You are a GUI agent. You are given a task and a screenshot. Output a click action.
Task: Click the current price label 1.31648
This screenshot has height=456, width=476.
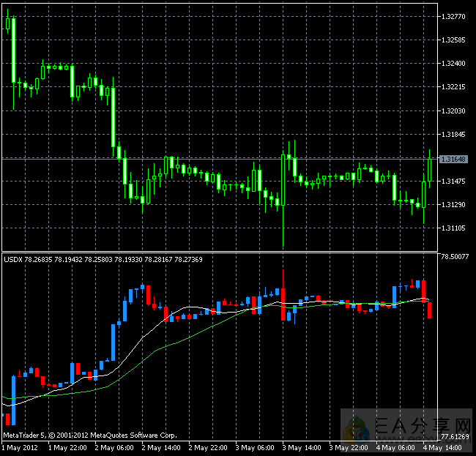pos(453,159)
